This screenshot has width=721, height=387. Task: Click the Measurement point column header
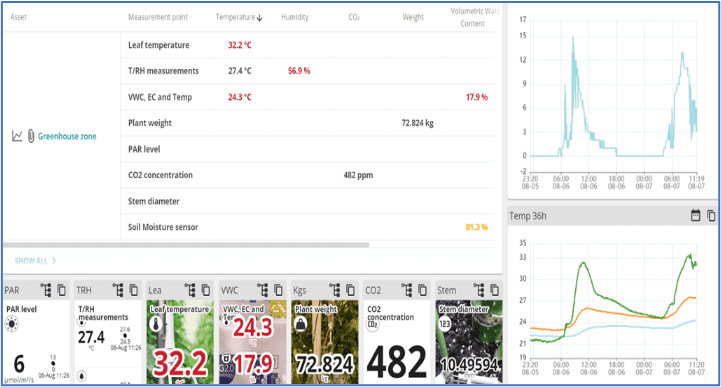(x=158, y=17)
